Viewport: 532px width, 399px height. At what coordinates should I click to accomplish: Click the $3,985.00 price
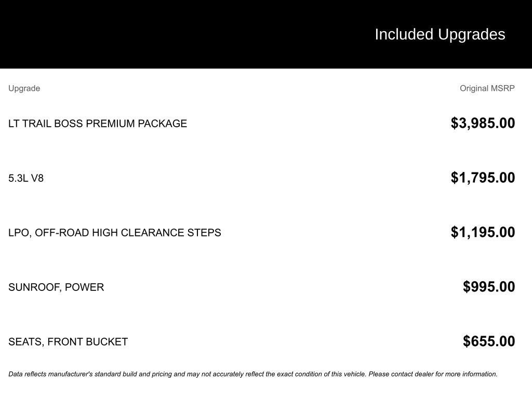[x=483, y=123]
